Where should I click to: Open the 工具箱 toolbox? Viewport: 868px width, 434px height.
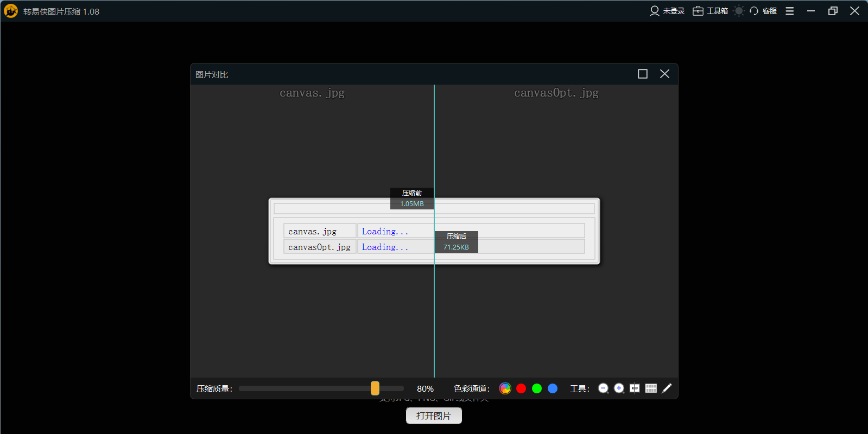coord(710,11)
